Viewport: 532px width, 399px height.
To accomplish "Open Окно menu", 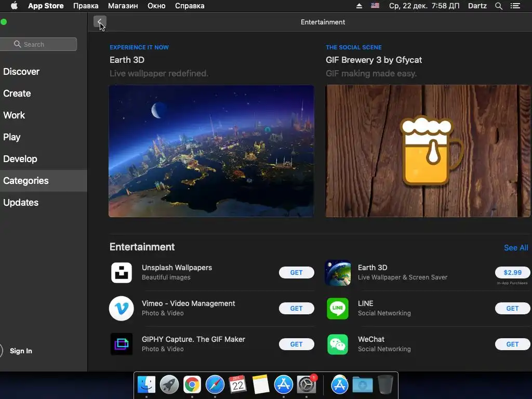I will click(x=156, y=6).
